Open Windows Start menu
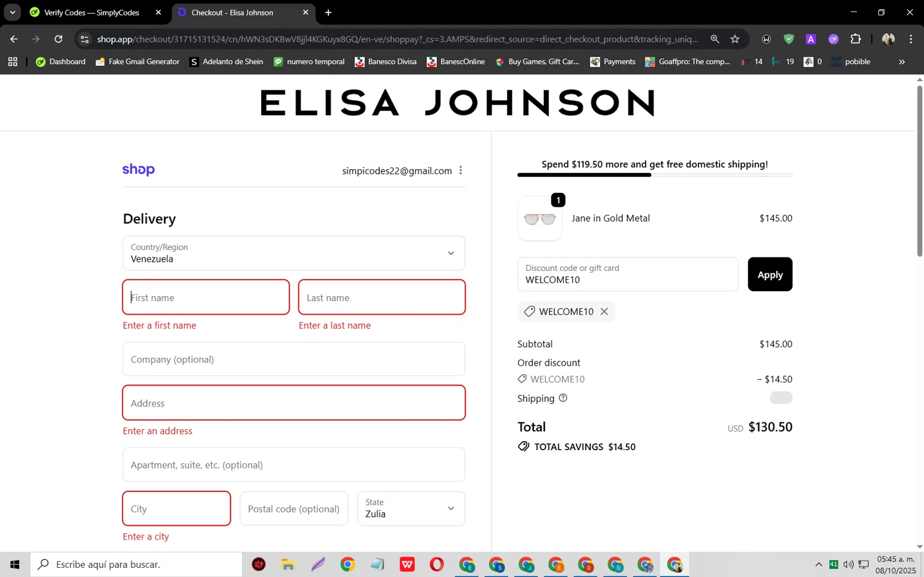Viewport: 924px width, 577px height. click(15, 564)
